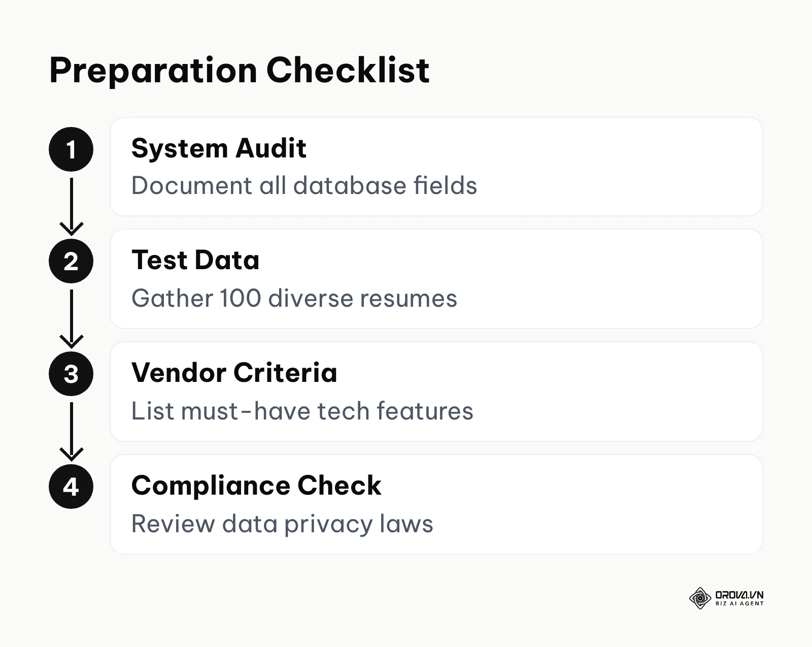Viewport: 812px width, 647px height.
Task: Click "Document all database fields" text
Action: click(x=304, y=185)
